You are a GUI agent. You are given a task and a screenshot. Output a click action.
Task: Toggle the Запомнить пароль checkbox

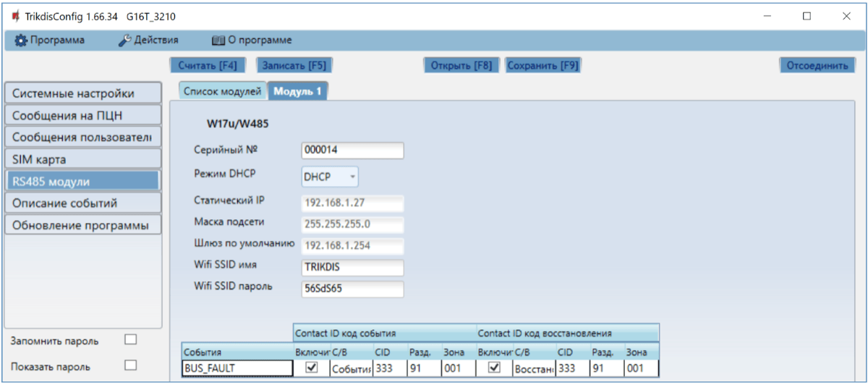[x=130, y=339]
